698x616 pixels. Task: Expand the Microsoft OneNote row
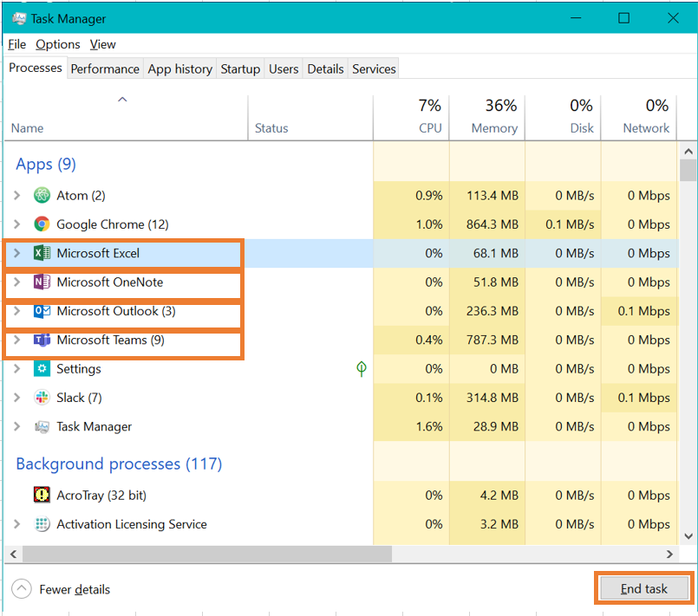tap(17, 282)
